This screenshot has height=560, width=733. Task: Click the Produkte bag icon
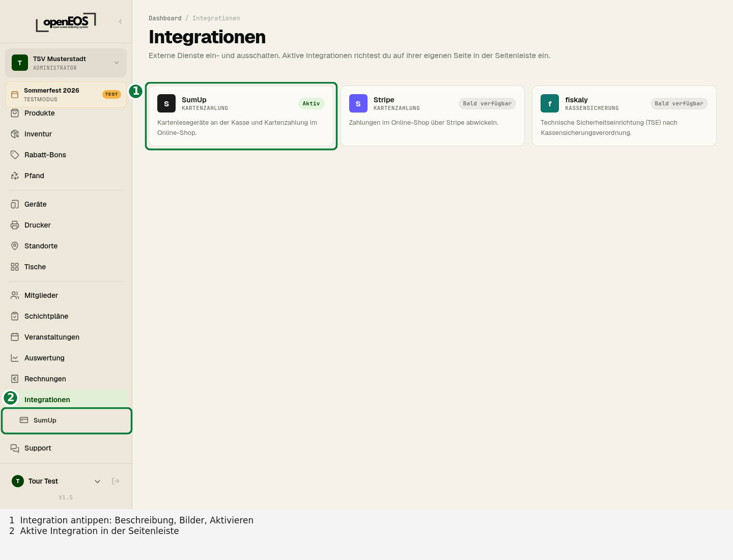coord(15,113)
